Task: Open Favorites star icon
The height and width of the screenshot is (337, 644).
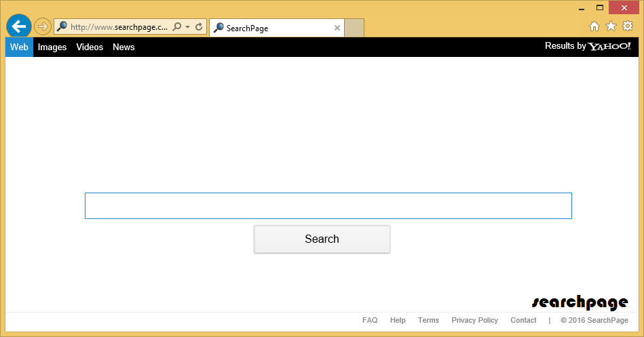Action: point(611,26)
